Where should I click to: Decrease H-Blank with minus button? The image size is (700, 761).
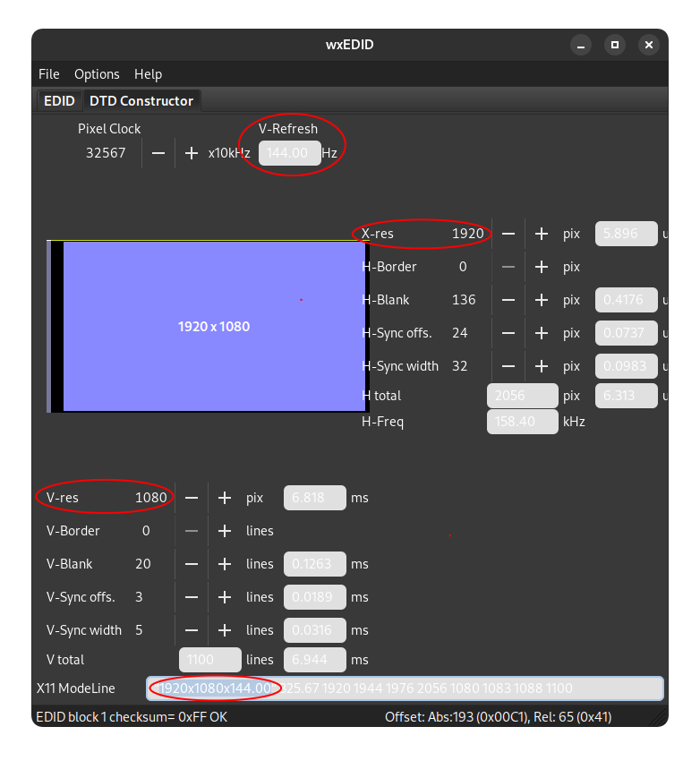(508, 300)
